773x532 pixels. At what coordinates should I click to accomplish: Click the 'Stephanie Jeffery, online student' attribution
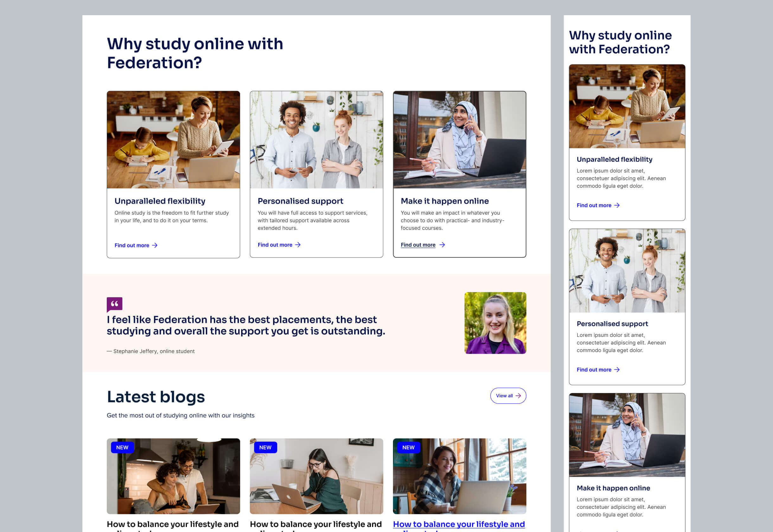[151, 351]
